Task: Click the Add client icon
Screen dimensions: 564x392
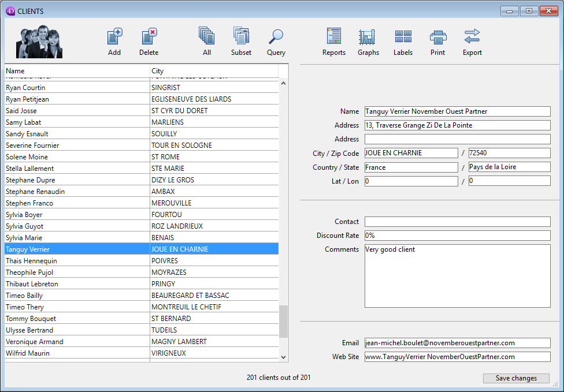Action: [114, 38]
